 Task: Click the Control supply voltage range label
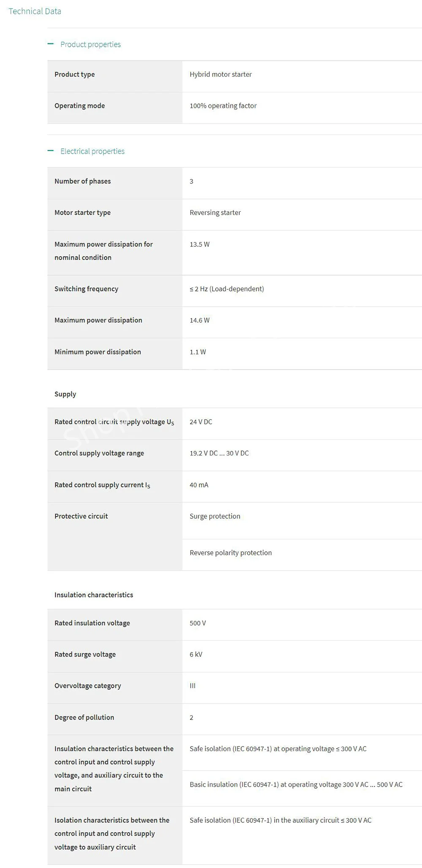(x=99, y=453)
